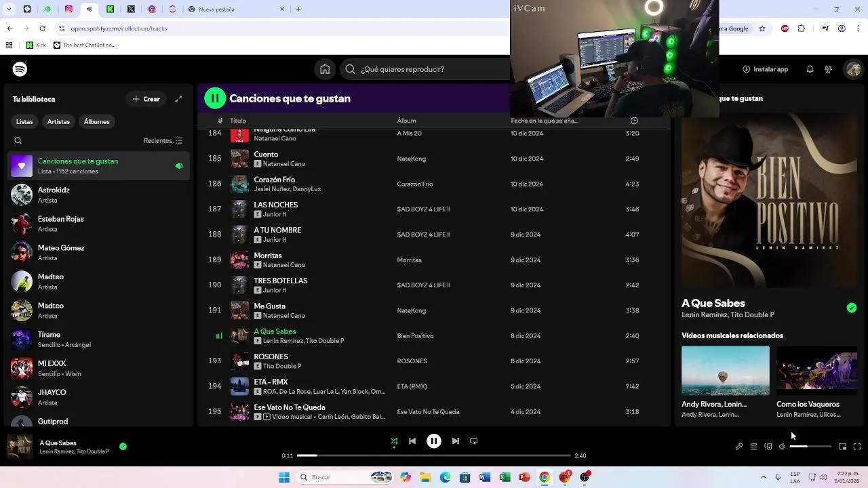The width and height of the screenshot is (868, 488).
Task: Toggle liked checkmark in now-playing bar
Action: pos(123,447)
